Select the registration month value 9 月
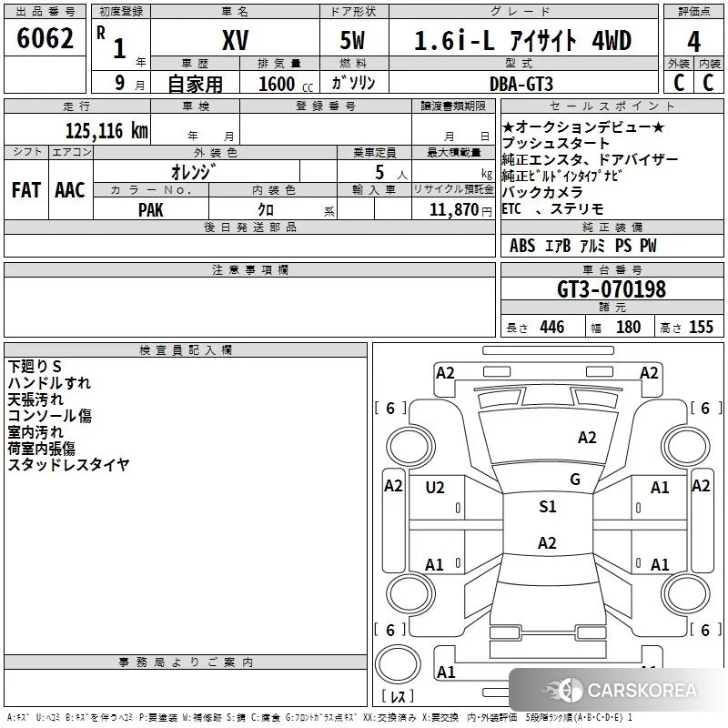Screen dimensions: 728x728 [x=130, y=83]
